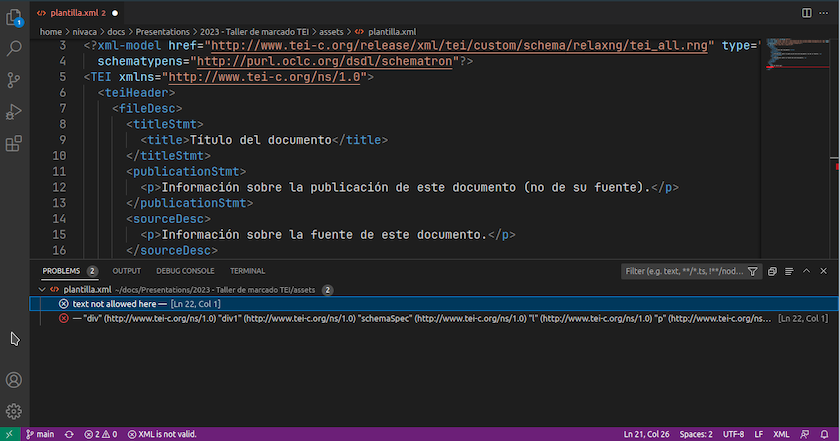840x441 pixels.
Task: Open Run and Debug view
Action: click(x=14, y=111)
